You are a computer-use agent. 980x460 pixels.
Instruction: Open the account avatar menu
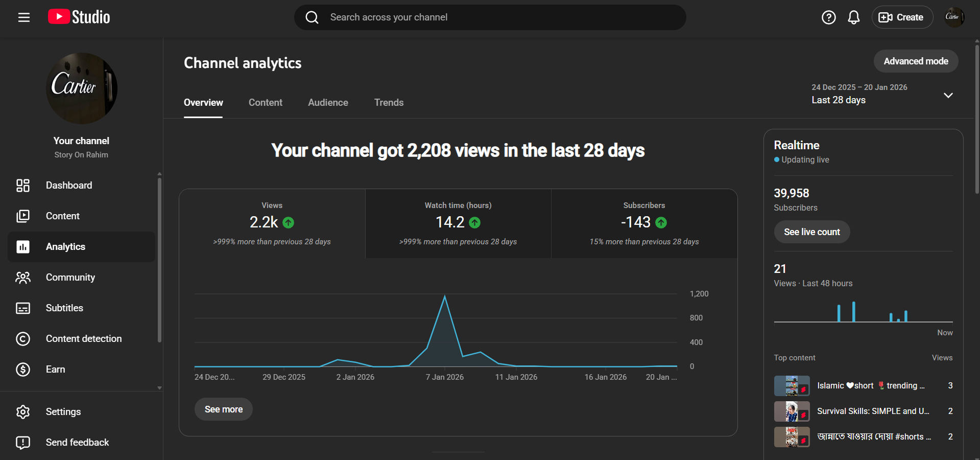coord(953,17)
